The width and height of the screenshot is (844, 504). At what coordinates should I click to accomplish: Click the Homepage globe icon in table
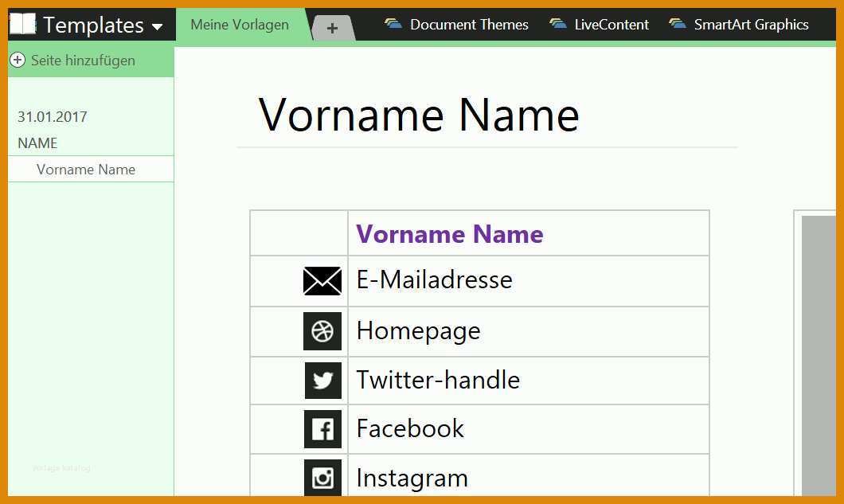coord(322,331)
